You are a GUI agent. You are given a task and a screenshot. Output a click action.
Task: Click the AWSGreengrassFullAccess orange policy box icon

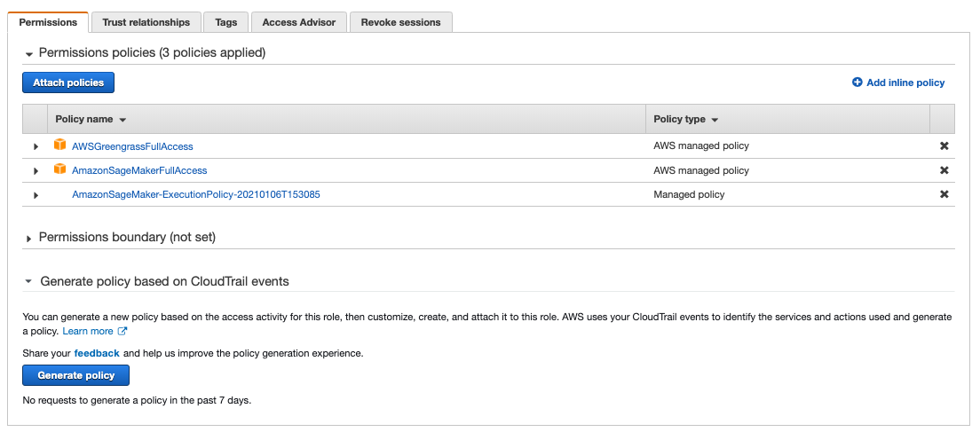(59, 145)
